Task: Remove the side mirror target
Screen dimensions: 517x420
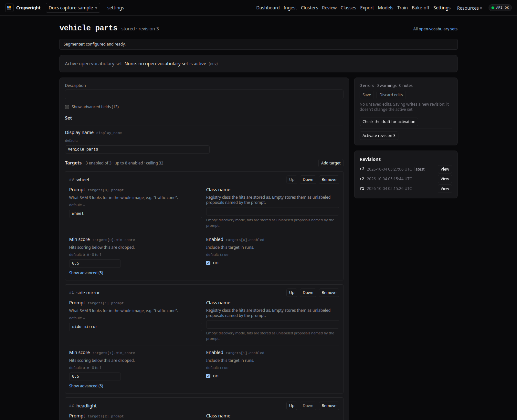Action: (x=329, y=293)
